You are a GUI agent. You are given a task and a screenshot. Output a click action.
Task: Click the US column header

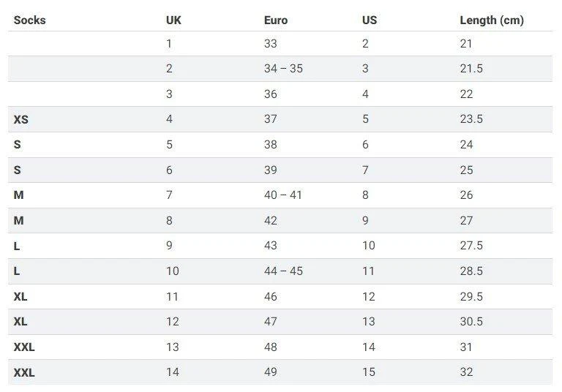[370, 20]
